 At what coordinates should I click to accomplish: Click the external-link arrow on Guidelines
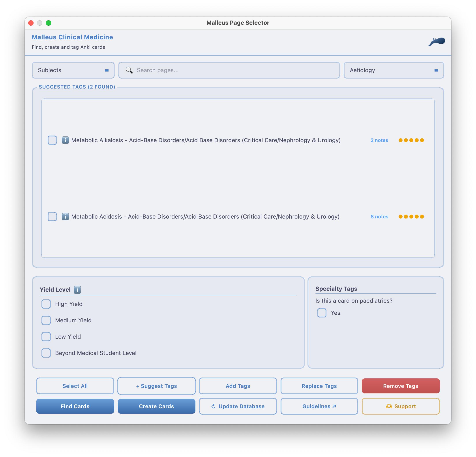tap(334, 406)
